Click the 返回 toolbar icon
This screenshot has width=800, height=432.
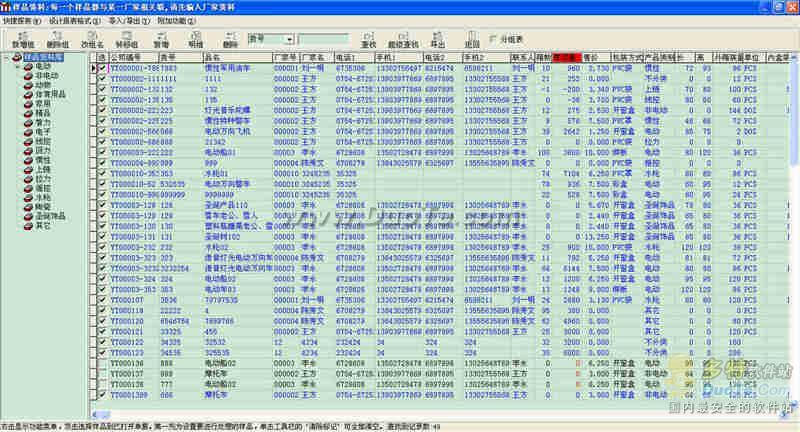coord(471,37)
